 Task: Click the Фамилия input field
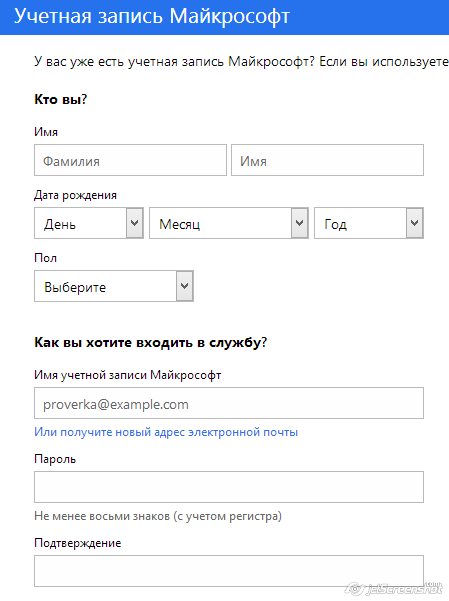coord(130,160)
